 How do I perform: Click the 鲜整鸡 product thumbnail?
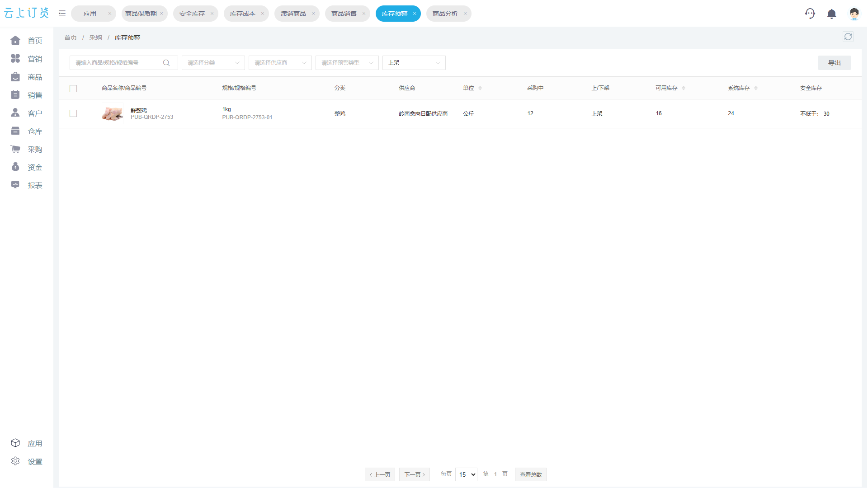coord(113,113)
